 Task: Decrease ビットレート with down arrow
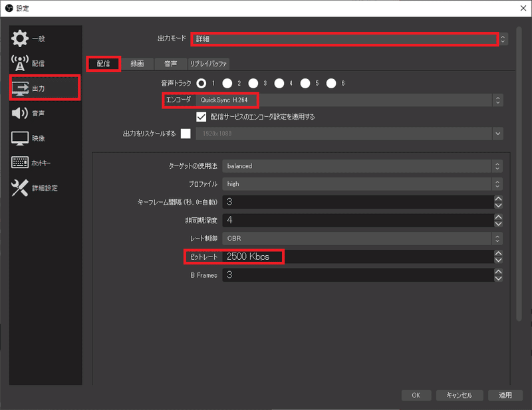(498, 260)
